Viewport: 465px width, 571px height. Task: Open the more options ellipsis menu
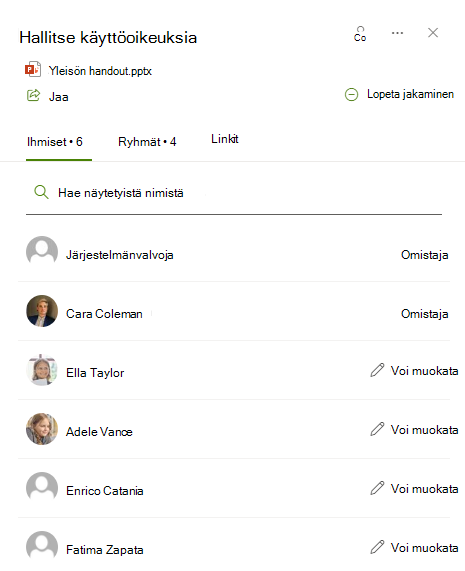point(397,33)
